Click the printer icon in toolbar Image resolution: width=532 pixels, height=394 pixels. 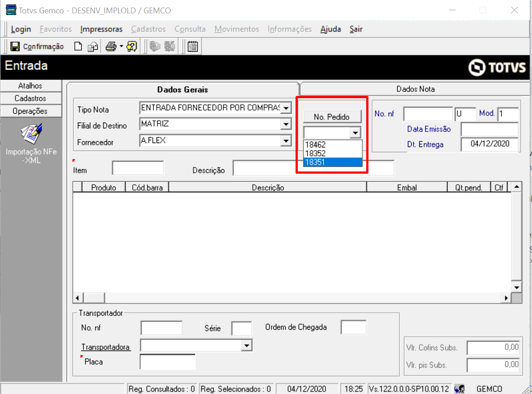(111, 47)
